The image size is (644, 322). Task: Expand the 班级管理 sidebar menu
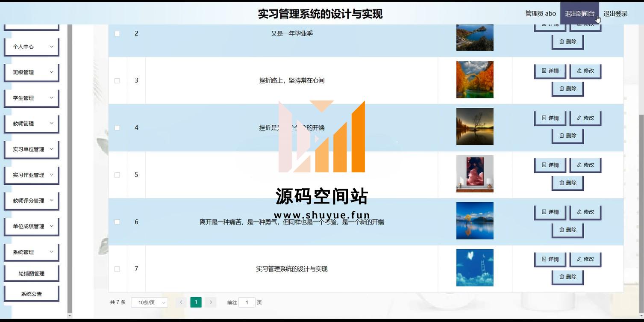[x=32, y=72]
